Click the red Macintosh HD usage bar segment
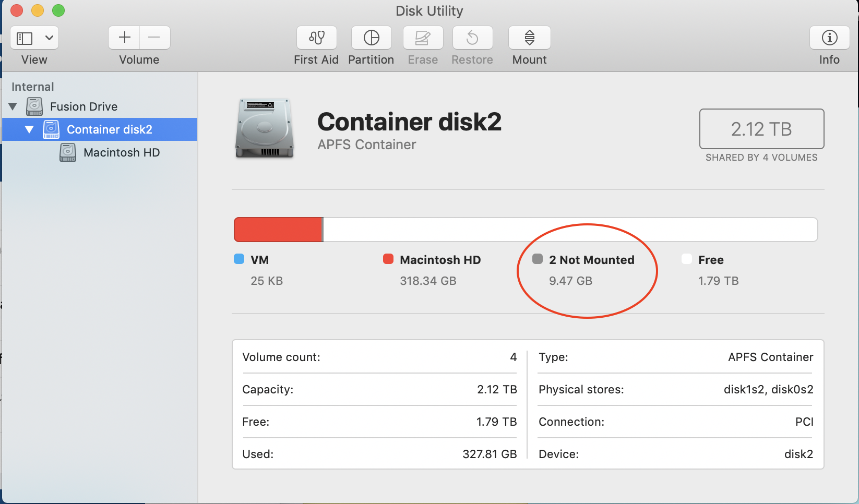Screen dimensions: 859x504 [278, 230]
